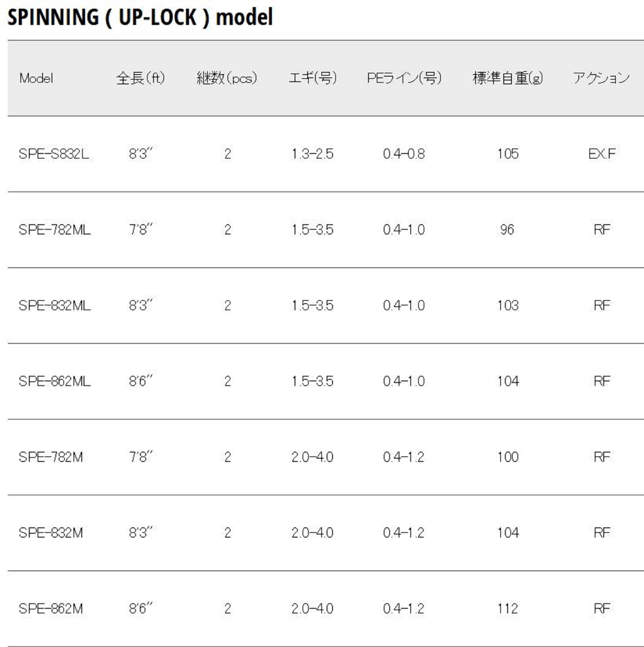
Task: Click the 112 weight value
Action: click(x=508, y=609)
